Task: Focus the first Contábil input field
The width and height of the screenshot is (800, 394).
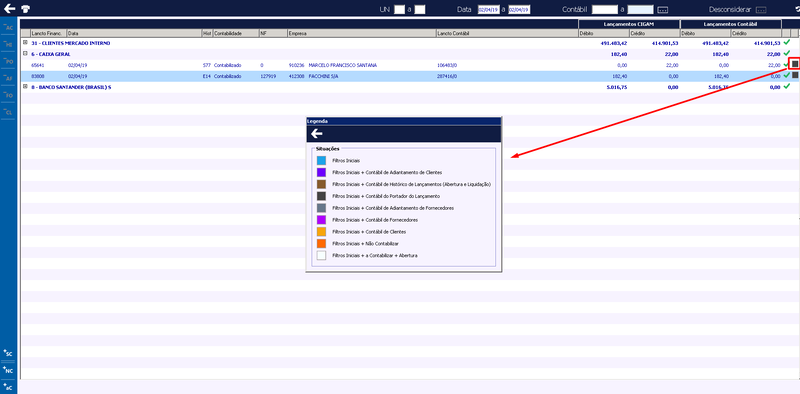Action: [605, 10]
